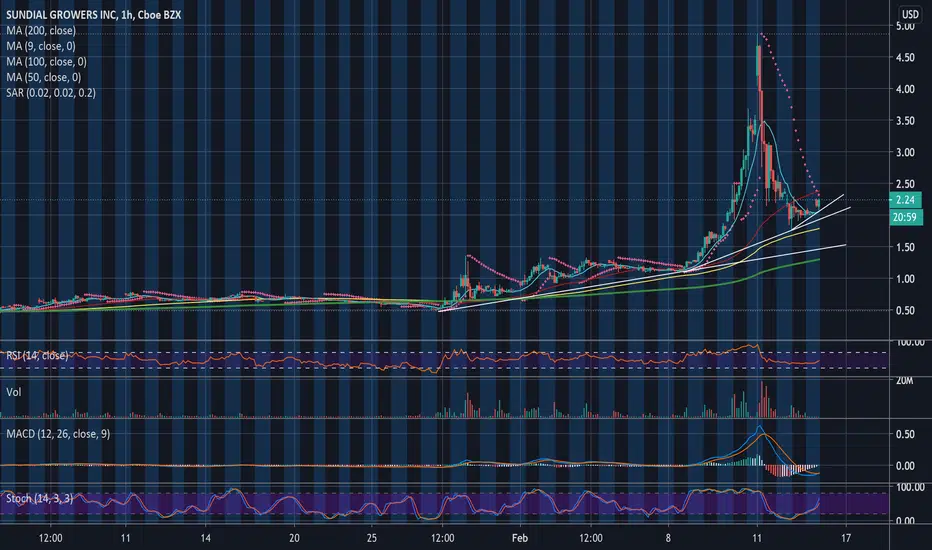Click the date 17 on time axis
The height and width of the screenshot is (550, 932).
point(846,538)
